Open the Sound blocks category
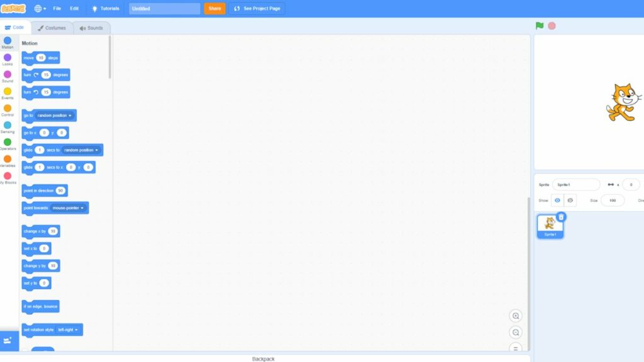 [8, 75]
